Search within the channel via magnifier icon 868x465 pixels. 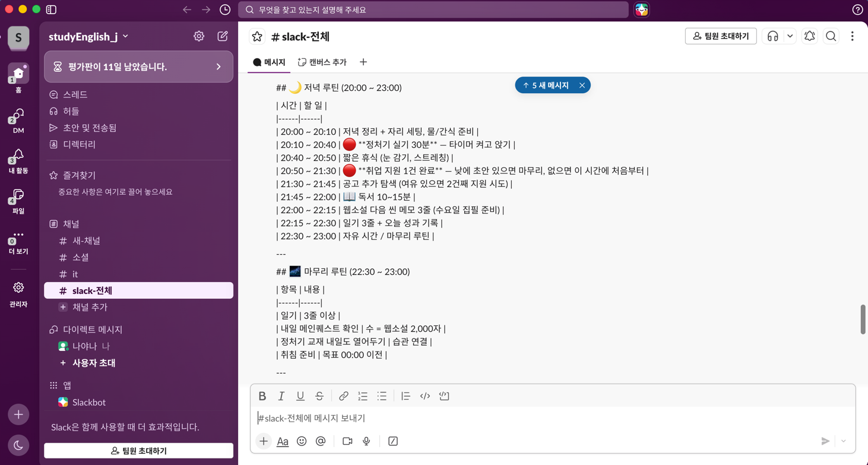click(831, 36)
